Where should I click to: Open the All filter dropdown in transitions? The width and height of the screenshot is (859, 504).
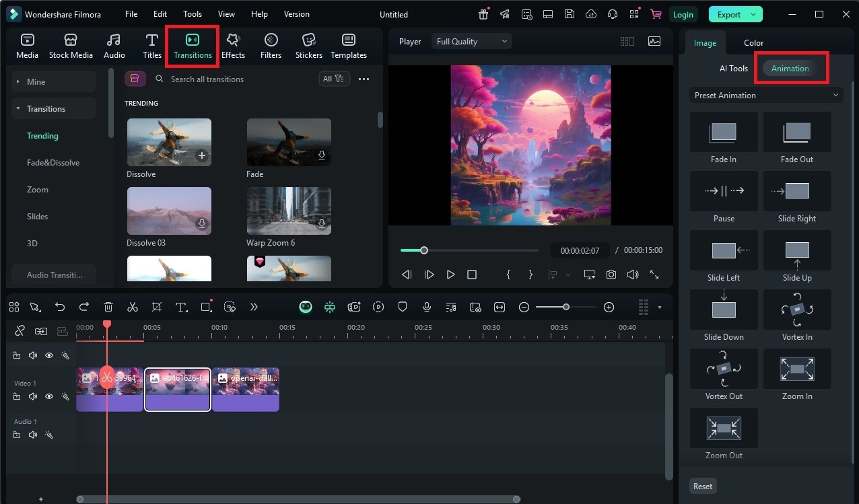334,79
